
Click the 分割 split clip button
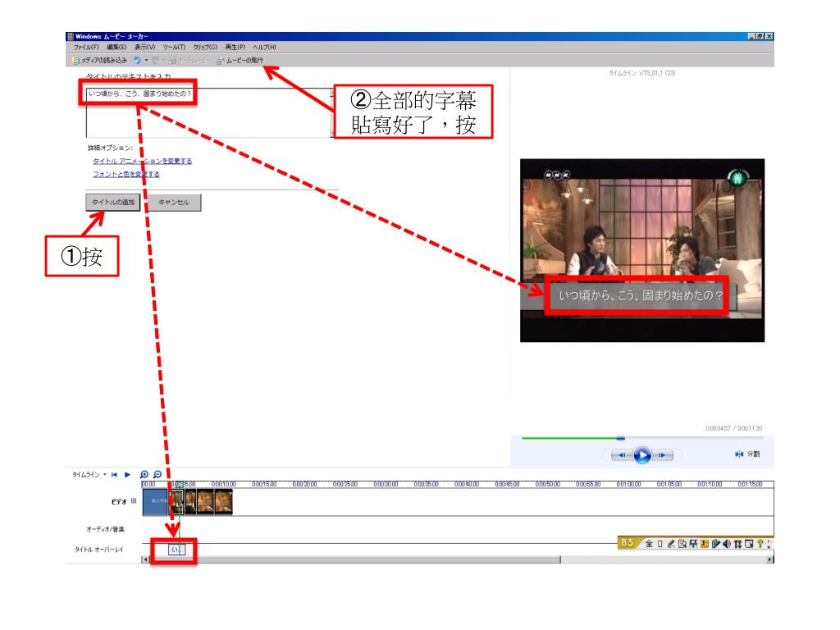[x=747, y=454]
